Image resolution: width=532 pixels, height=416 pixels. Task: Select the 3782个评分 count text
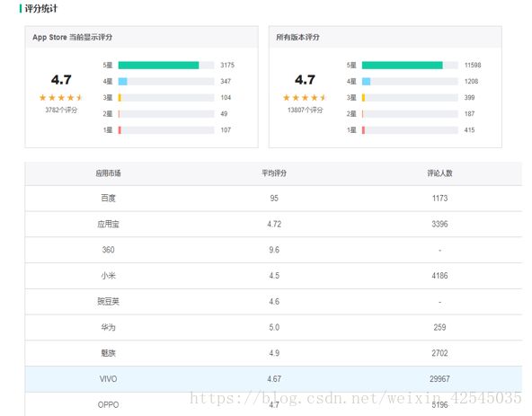click(x=61, y=110)
